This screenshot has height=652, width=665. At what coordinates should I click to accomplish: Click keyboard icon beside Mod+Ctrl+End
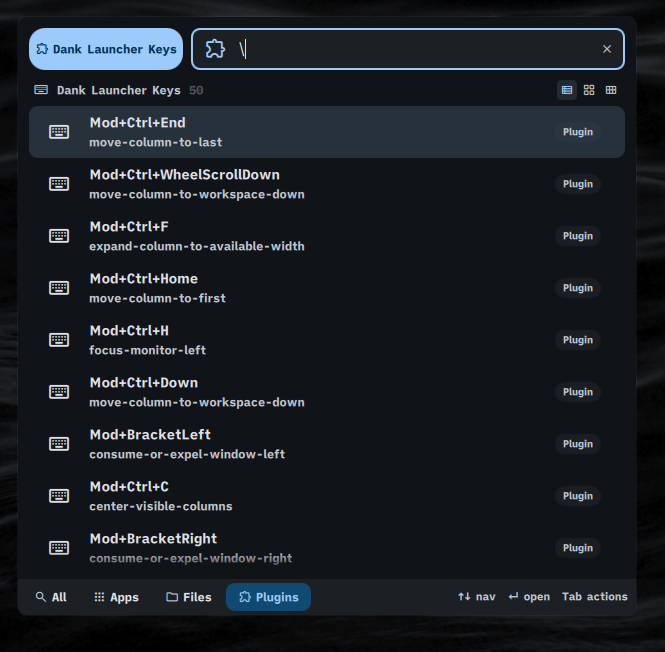click(59, 132)
